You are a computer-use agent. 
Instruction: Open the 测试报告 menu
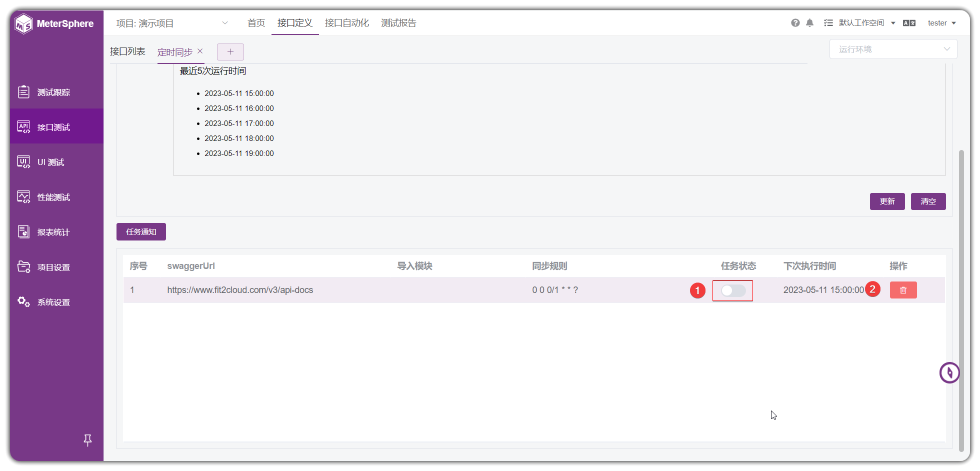pyautogui.click(x=398, y=23)
